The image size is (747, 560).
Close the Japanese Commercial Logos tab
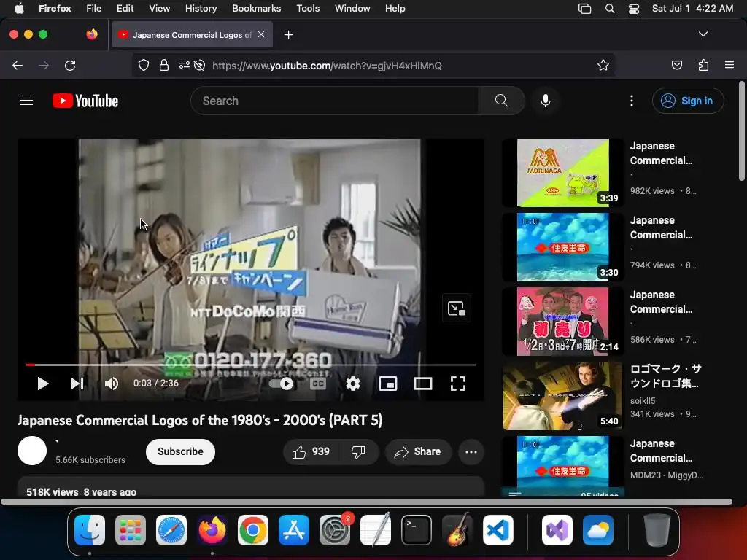[261, 34]
